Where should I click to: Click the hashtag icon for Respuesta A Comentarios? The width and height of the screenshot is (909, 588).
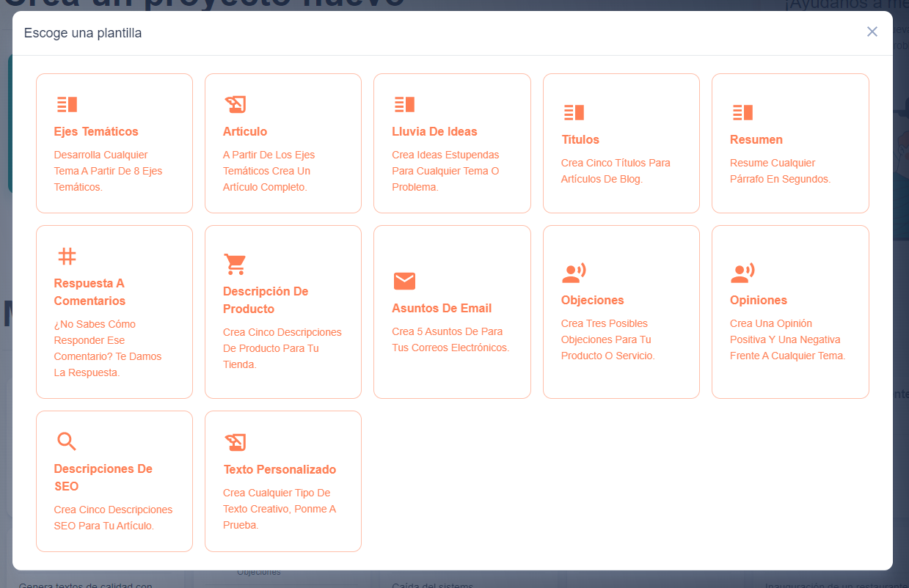click(x=67, y=257)
